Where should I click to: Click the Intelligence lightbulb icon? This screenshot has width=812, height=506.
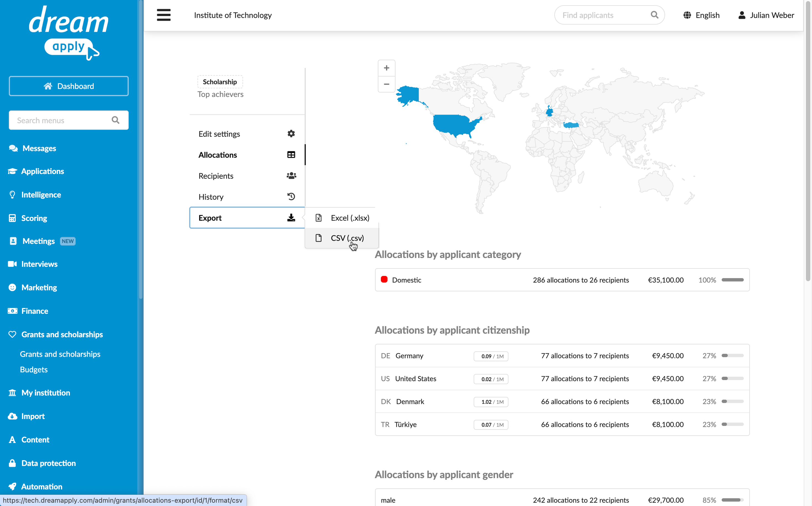tap(12, 195)
